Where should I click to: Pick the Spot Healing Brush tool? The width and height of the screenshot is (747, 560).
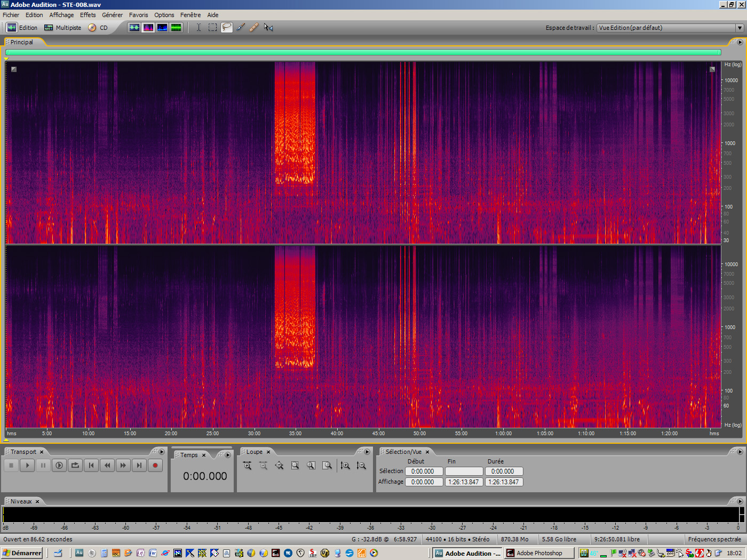pos(255,27)
